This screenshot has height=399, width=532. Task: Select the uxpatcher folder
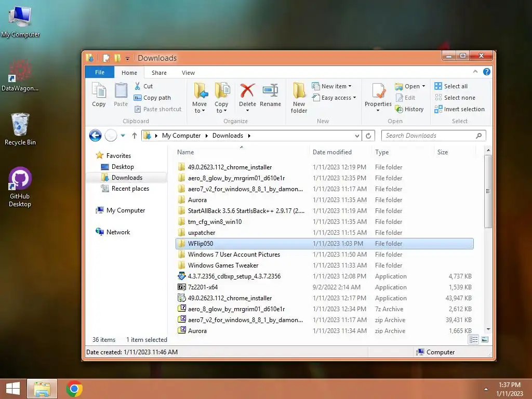coord(324,232)
